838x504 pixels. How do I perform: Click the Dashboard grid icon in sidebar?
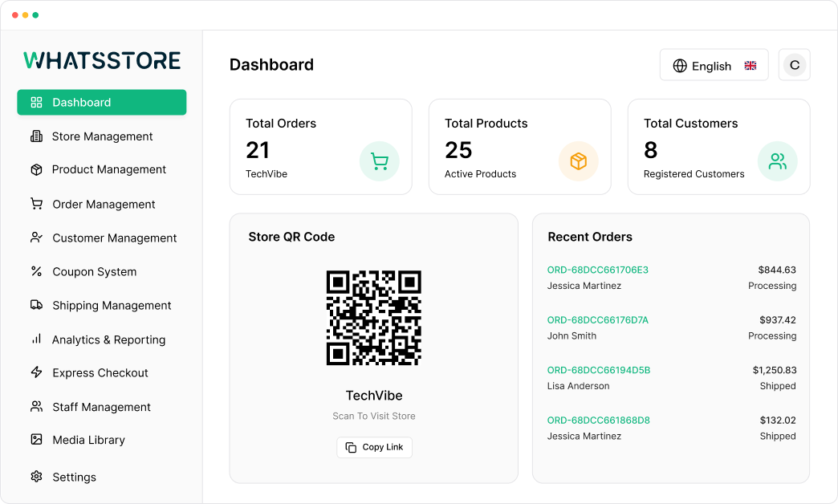(x=36, y=102)
